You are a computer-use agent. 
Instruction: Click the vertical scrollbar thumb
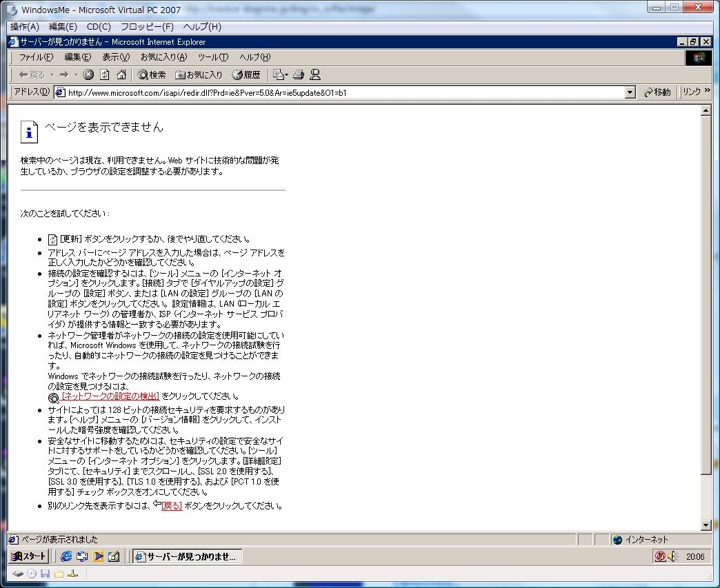706,295
